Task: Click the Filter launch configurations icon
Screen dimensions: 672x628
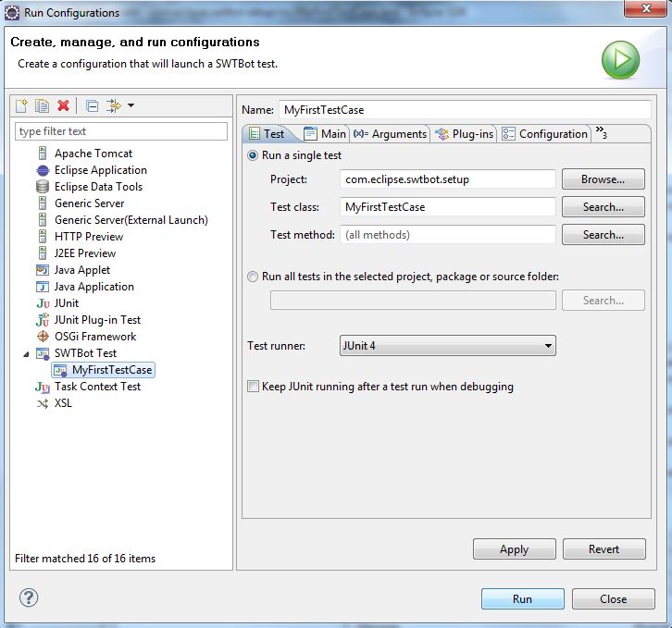Action: click(x=114, y=105)
